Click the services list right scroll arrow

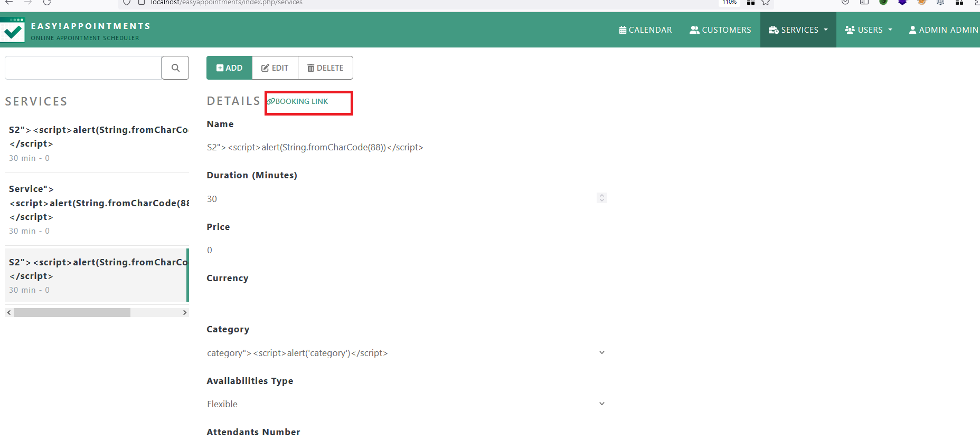pyautogui.click(x=185, y=313)
